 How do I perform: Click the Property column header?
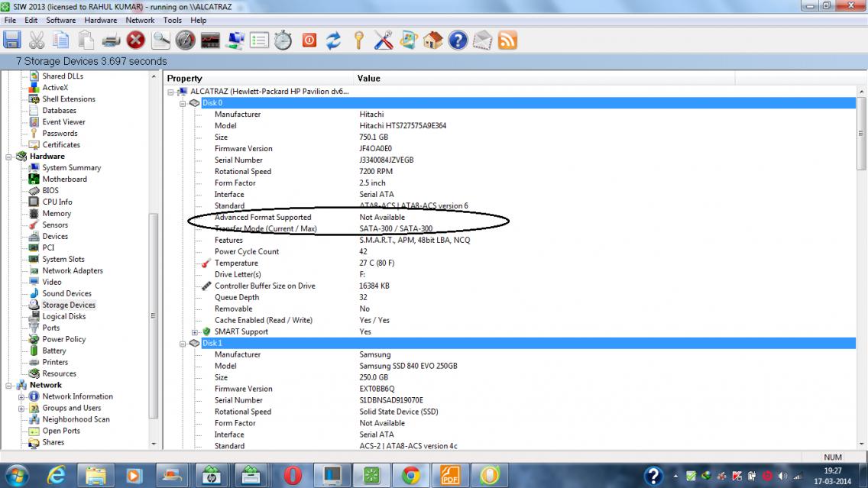coord(185,79)
